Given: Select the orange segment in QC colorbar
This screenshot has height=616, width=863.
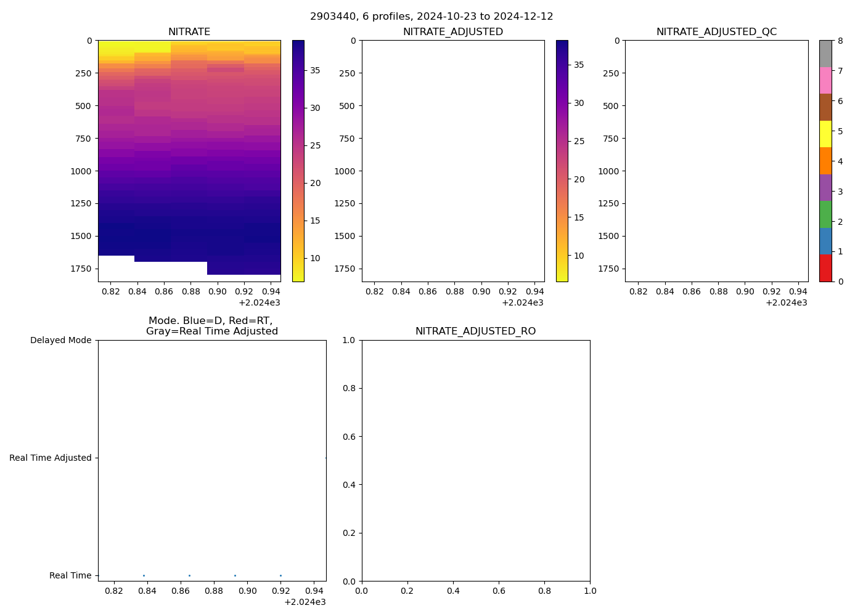Looking at the screenshot, I should 825,161.
